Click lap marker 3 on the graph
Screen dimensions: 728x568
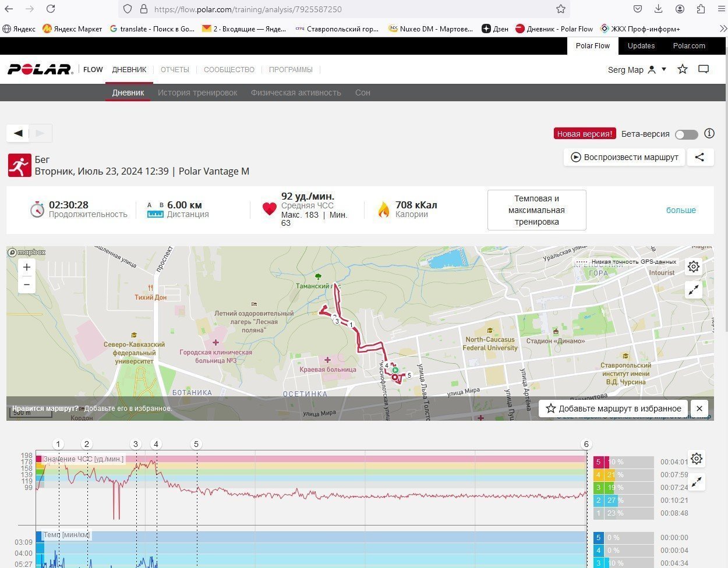click(x=136, y=444)
